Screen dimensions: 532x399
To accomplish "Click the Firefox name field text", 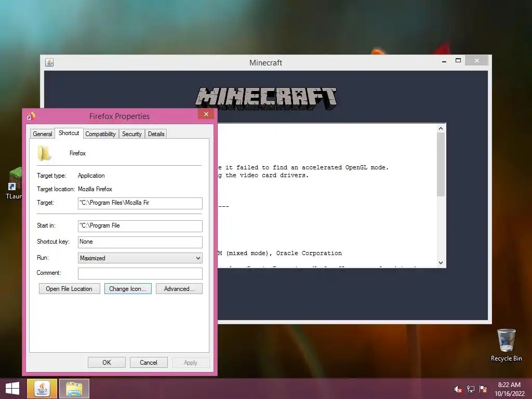I will click(x=77, y=153).
